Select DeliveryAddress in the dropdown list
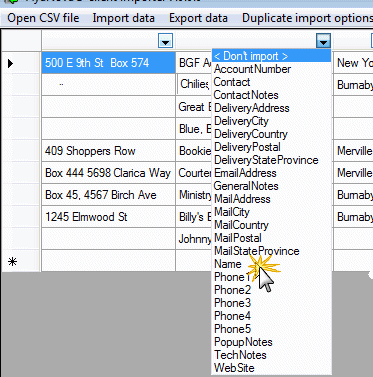Viewport: 373px width, 377px height. 271,108
